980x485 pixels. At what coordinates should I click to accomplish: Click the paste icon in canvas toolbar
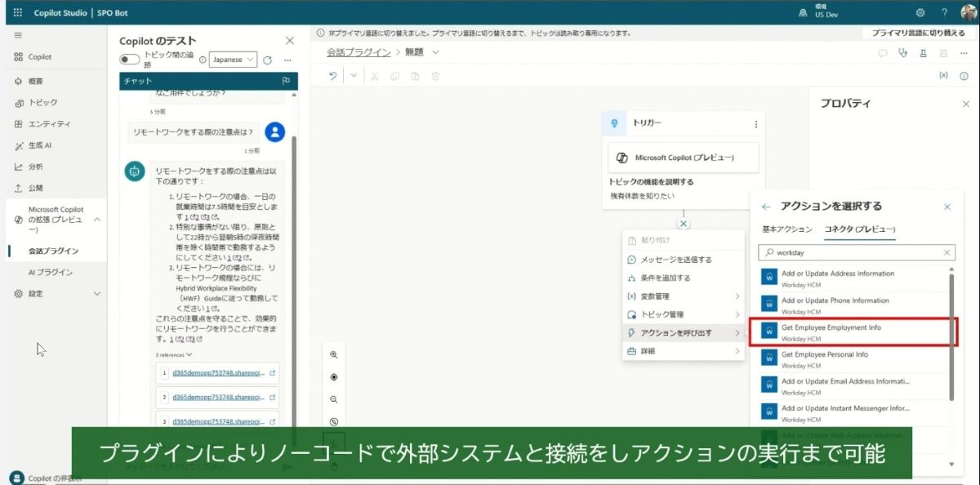pos(415,76)
